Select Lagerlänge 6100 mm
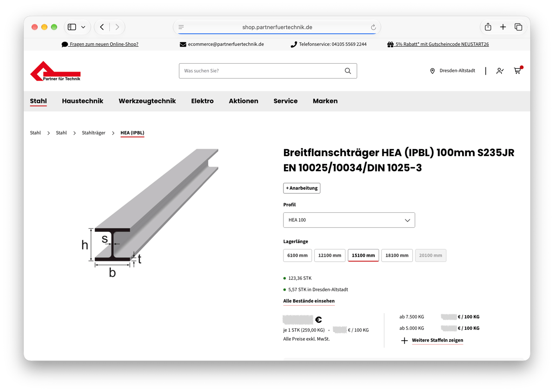 pos(297,255)
